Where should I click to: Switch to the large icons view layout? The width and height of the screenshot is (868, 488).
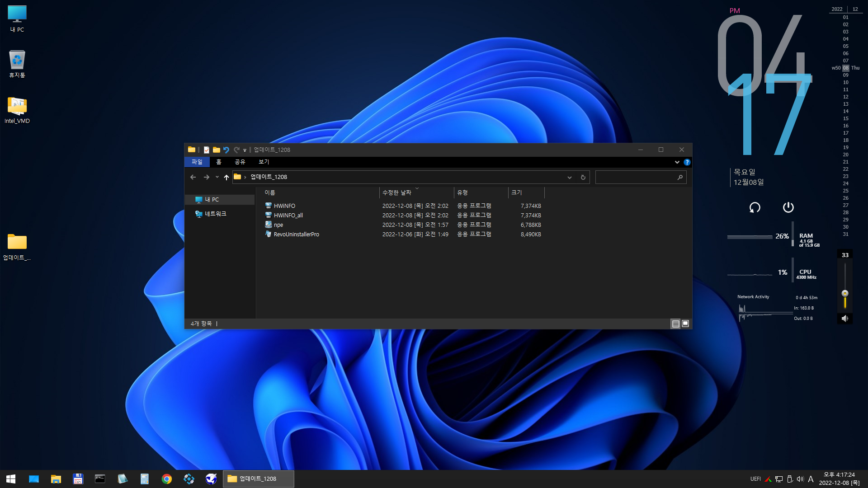point(685,324)
